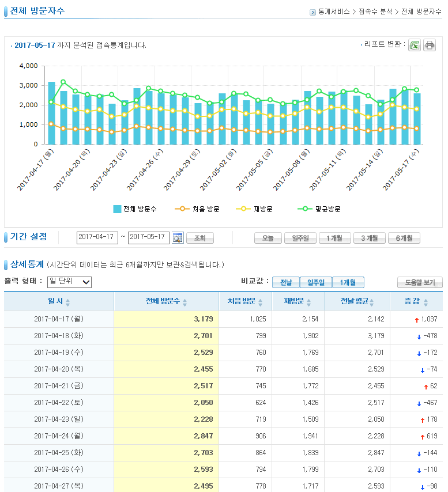Select 1개월 comparison tab
Screen dimensions: 448x492
[348, 282]
